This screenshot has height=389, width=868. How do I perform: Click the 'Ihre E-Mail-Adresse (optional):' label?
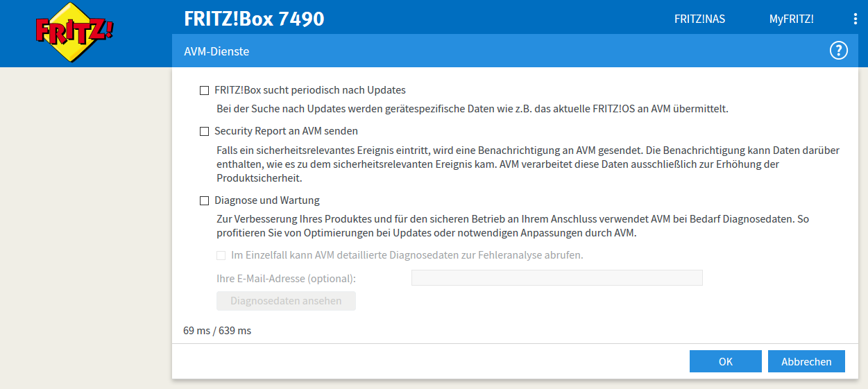(286, 279)
